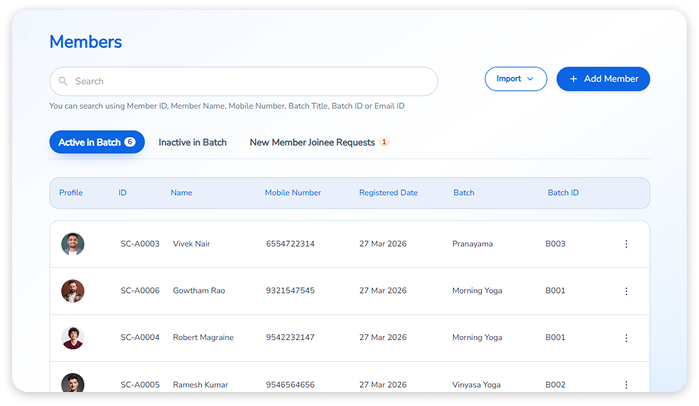Click B001 in Gowtham Rao's row
The height and width of the screenshot is (406, 699).
(x=555, y=291)
